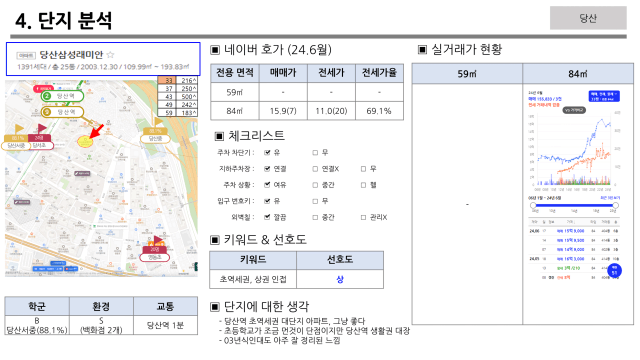
Task: Toggle 외벽칠 깔끔 checkbox
Action: pos(267,217)
